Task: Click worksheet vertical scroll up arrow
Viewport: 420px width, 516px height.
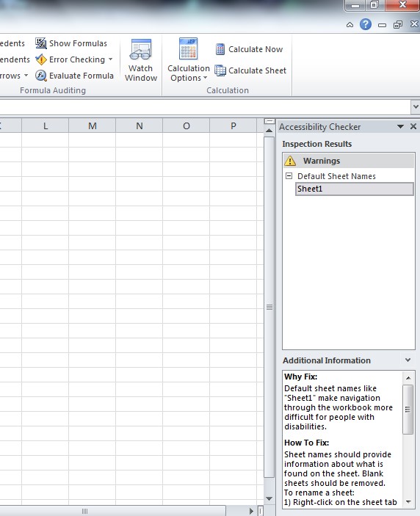Action: pyautogui.click(x=269, y=131)
